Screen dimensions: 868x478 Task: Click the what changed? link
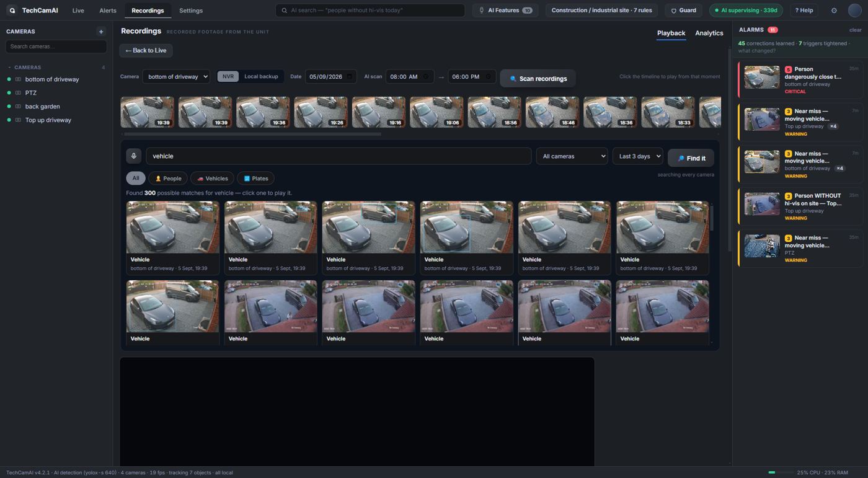[756, 51]
